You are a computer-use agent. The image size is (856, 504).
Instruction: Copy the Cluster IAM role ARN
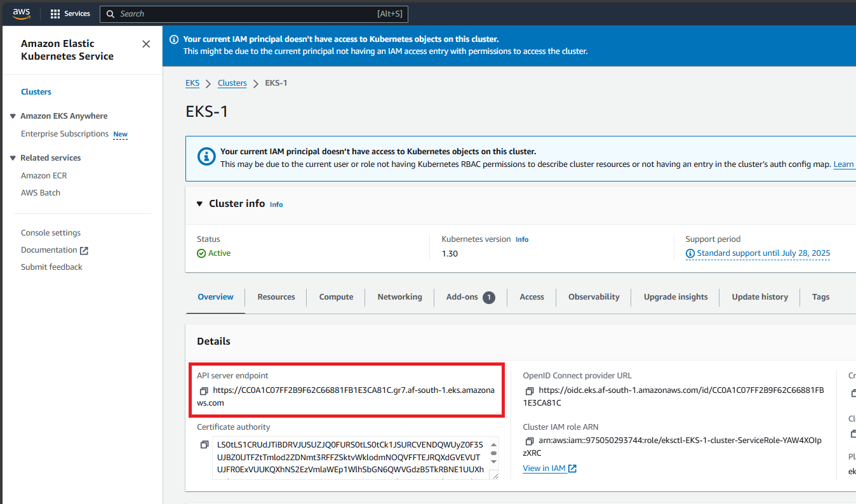point(530,441)
